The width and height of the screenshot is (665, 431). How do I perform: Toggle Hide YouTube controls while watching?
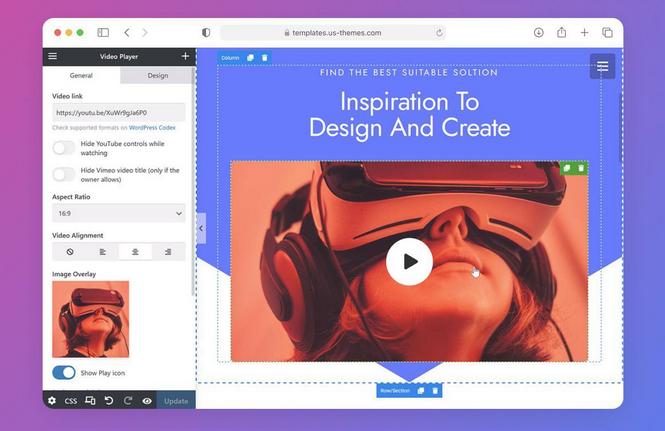(64, 148)
